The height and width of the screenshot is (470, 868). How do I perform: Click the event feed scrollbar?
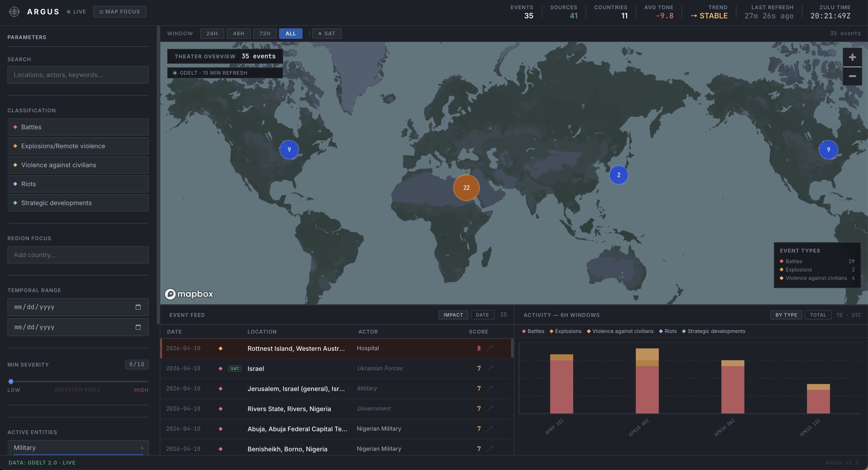pos(512,348)
